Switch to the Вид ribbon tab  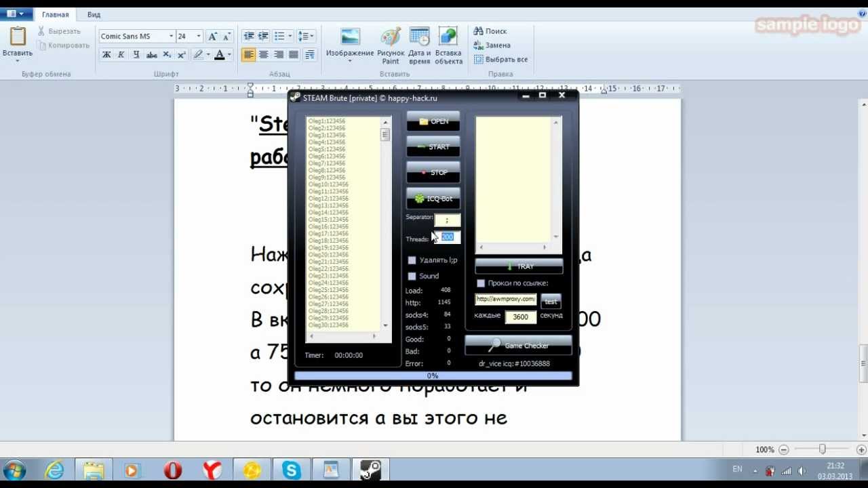click(x=94, y=14)
